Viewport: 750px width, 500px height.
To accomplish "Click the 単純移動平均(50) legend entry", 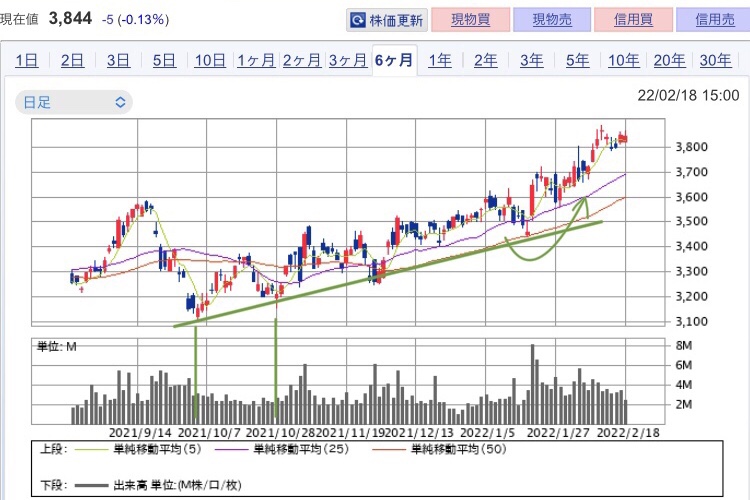I will pos(439,449).
